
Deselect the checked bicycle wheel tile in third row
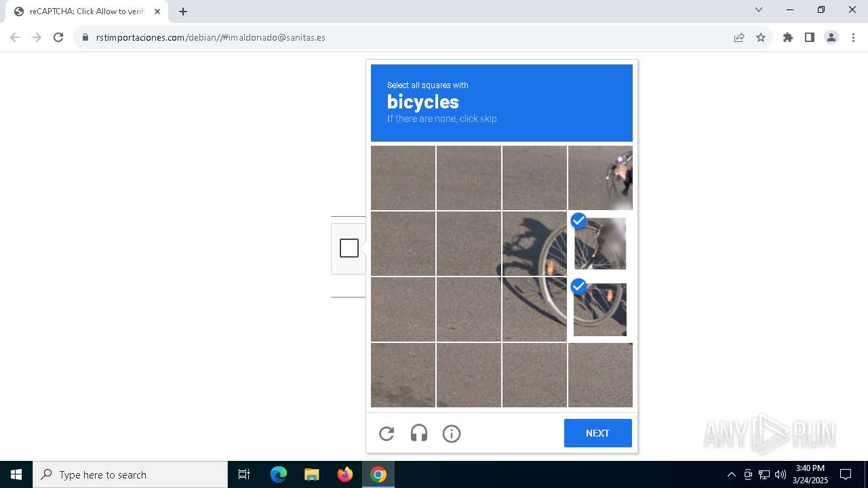(x=600, y=310)
